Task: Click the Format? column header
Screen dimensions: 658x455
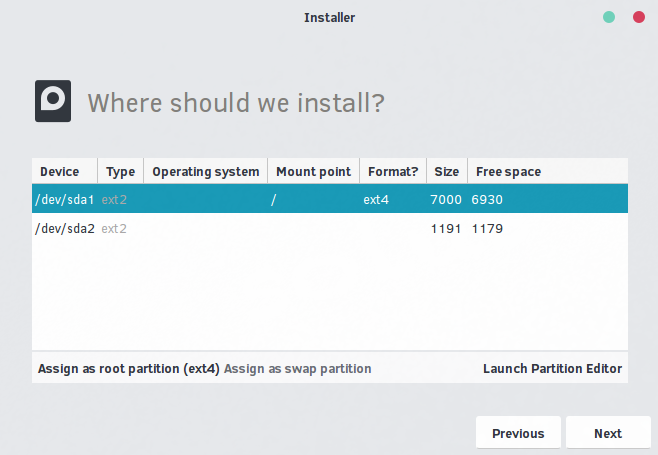Action: coord(393,171)
